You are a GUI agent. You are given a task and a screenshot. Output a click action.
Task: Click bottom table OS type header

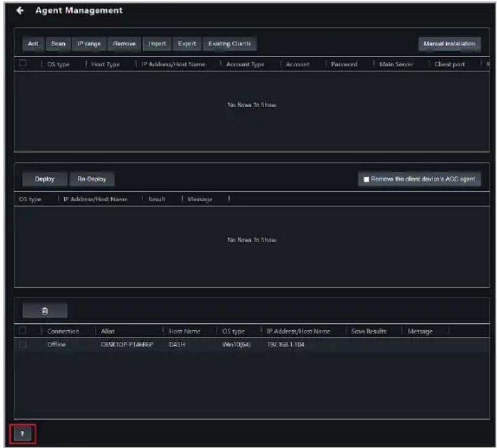(233, 332)
